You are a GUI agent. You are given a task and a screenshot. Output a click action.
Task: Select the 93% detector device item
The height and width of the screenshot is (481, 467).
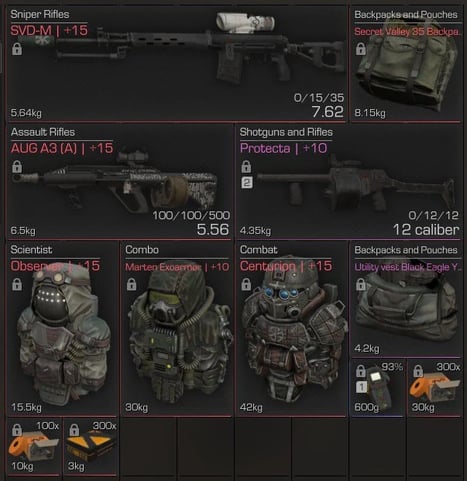pyautogui.click(x=377, y=388)
